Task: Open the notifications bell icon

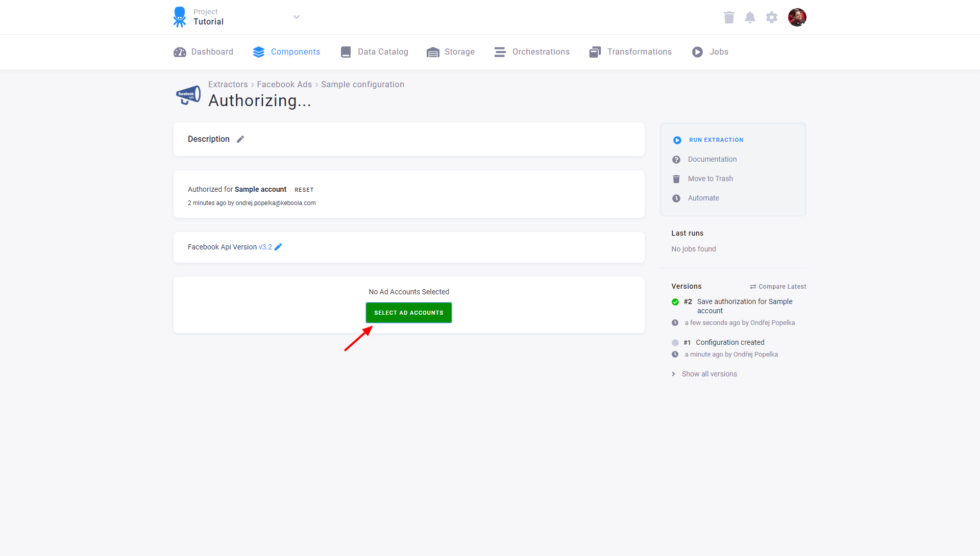Action: pyautogui.click(x=750, y=17)
